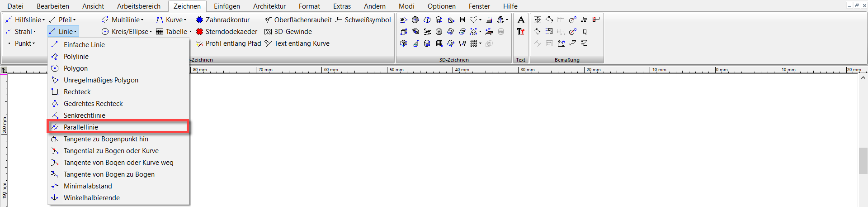Open the Kreis/Ellipse dropdown
Screen dimensions: 868x207
pos(127,31)
